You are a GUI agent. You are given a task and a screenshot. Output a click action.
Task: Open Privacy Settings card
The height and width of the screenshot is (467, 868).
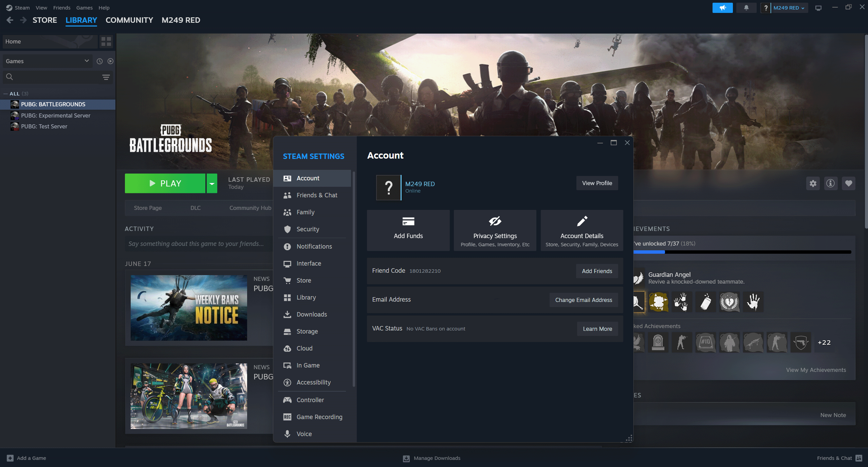(495, 230)
